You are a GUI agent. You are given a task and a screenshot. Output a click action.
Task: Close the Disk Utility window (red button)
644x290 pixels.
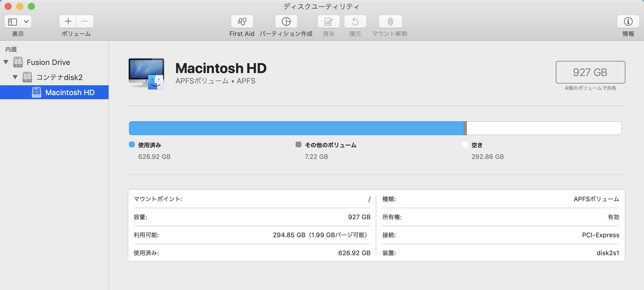[8, 6]
